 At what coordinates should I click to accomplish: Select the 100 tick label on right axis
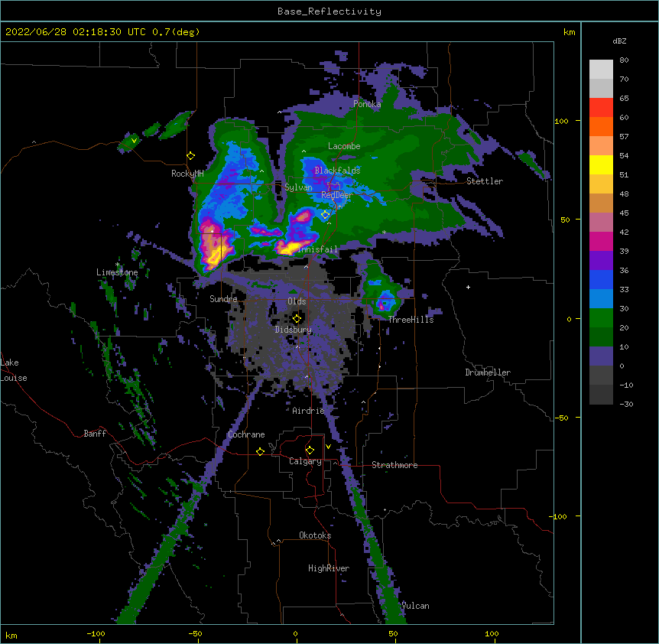pos(561,121)
